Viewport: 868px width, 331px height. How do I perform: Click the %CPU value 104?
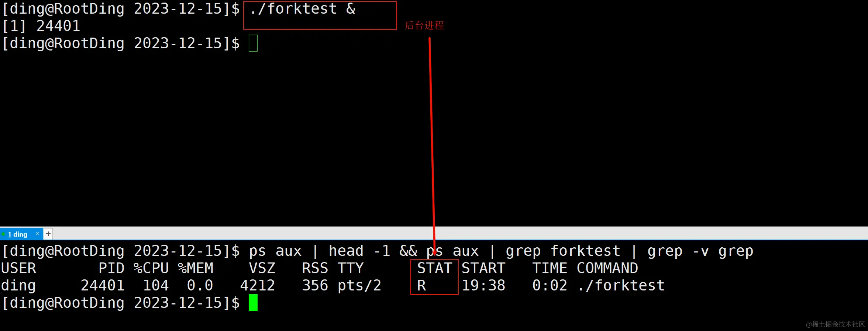[156, 285]
